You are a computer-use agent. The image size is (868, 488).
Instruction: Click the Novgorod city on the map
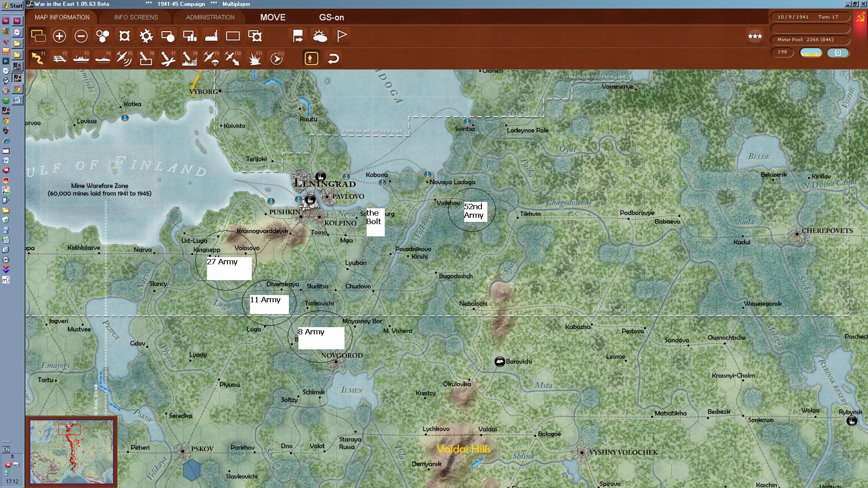(336, 362)
